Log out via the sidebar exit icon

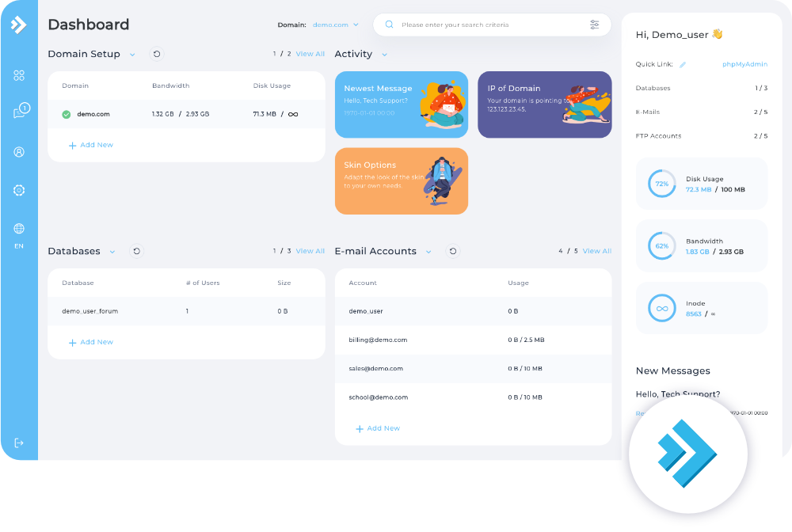click(17, 443)
